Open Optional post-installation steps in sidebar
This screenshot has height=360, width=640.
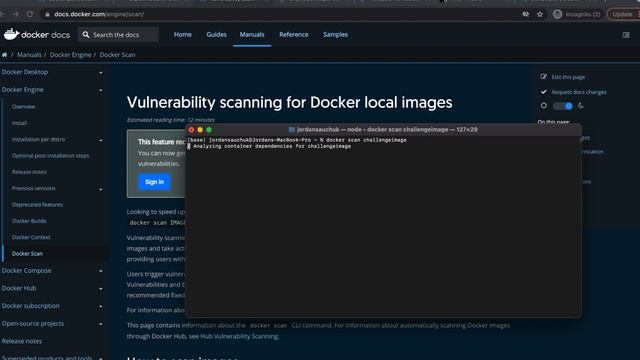click(50, 156)
